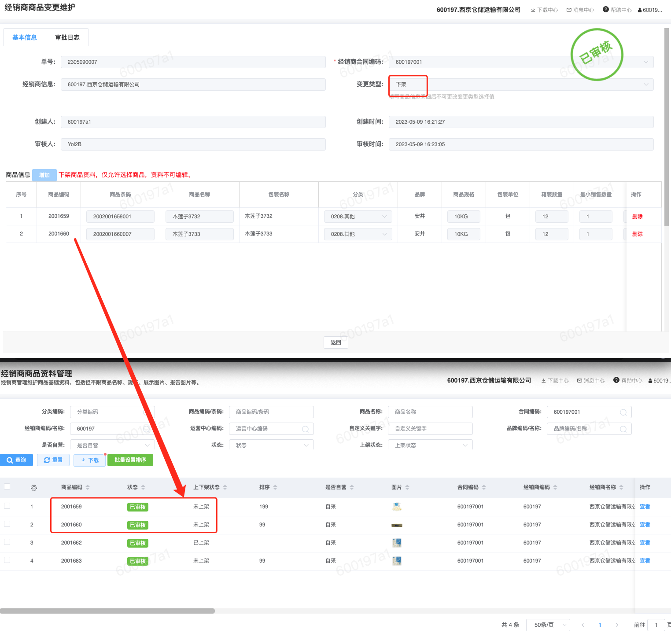Click search icon in 运营中心编码 field
Image resolution: width=671 pixels, height=644 pixels.
305,429
